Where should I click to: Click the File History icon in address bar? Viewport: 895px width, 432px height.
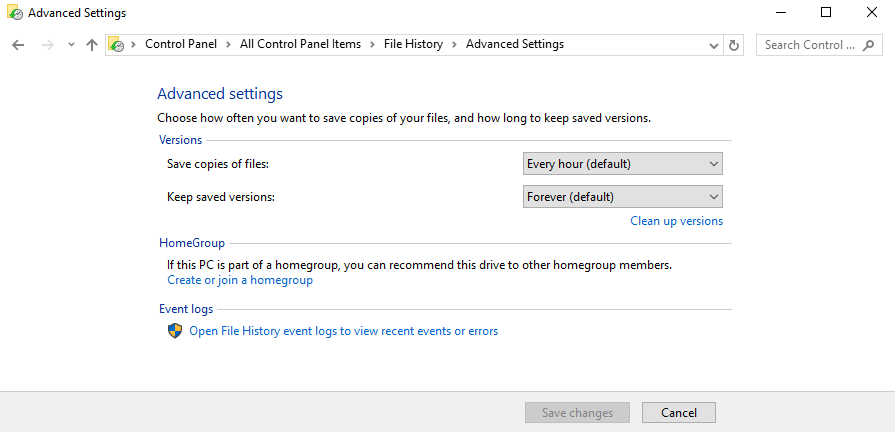pos(116,45)
